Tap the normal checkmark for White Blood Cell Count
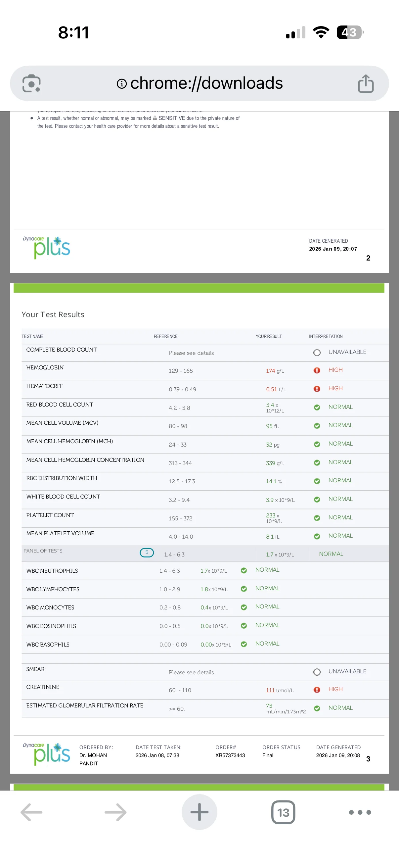Viewport: 399px width, 868px height. 317,499
